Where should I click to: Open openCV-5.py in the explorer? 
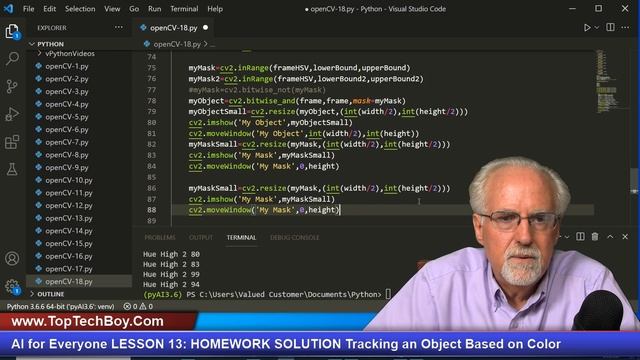[x=67, y=117]
